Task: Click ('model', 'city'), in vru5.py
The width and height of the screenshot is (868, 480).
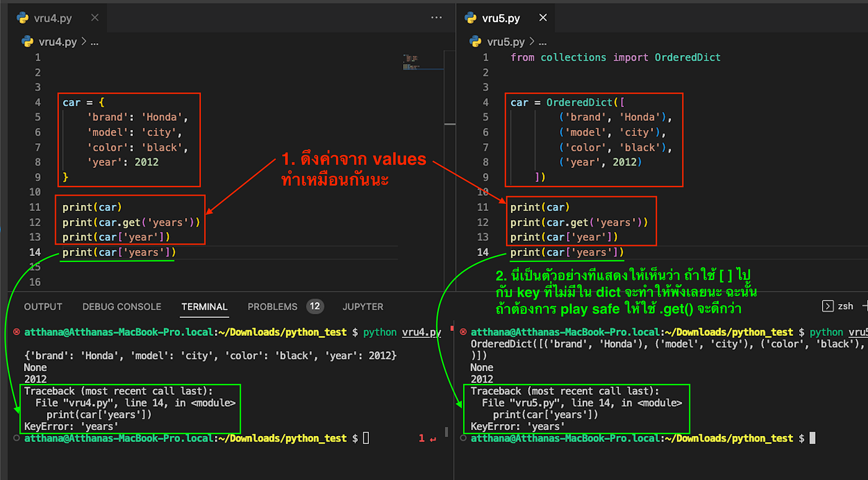Action: tap(613, 132)
